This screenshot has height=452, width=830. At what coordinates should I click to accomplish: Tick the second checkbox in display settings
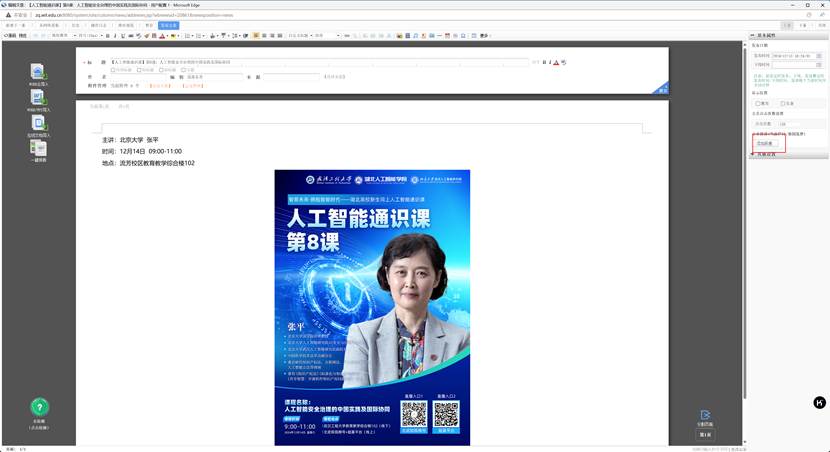coord(782,103)
